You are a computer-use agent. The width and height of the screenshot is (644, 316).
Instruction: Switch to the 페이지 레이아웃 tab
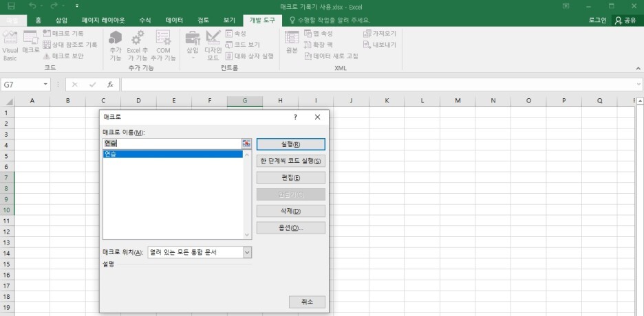coord(103,20)
